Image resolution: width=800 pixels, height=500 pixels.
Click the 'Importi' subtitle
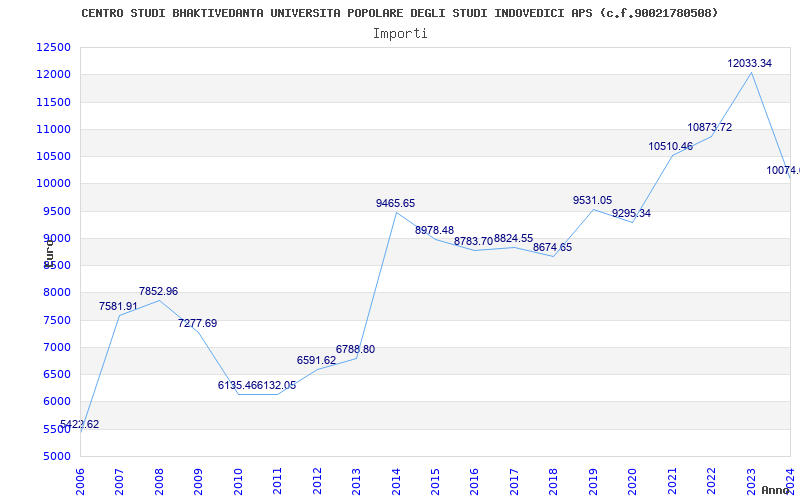click(400, 34)
